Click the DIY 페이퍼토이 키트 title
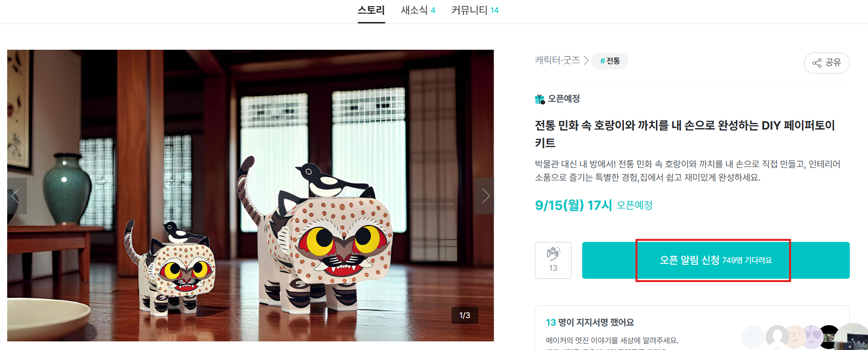 click(x=685, y=134)
